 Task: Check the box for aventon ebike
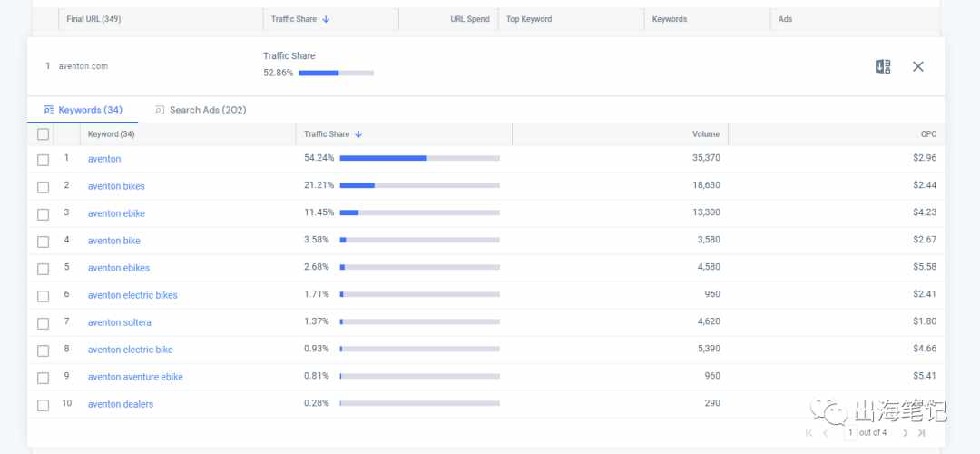click(x=44, y=214)
